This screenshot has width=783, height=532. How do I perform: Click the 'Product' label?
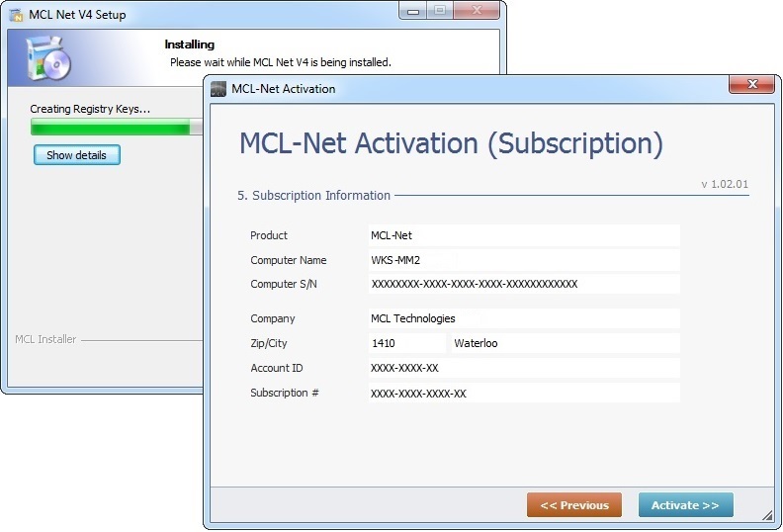pos(269,235)
